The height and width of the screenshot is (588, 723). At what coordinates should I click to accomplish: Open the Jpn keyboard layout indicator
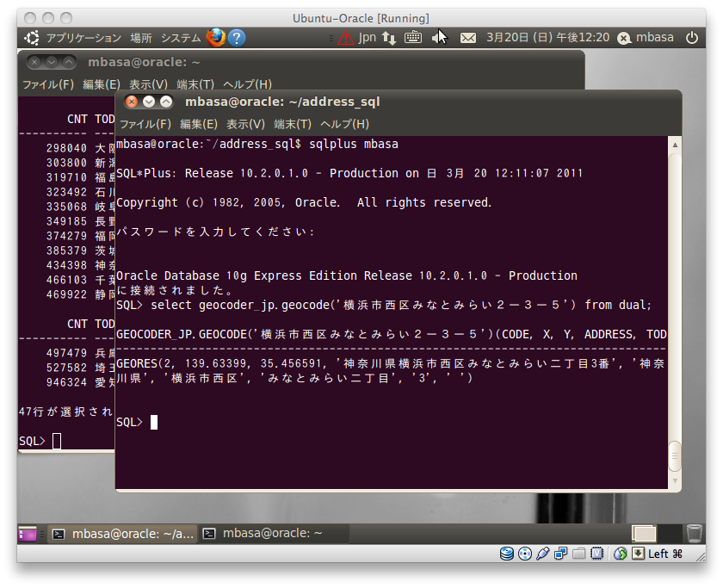pyautogui.click(x=367, y=37)
